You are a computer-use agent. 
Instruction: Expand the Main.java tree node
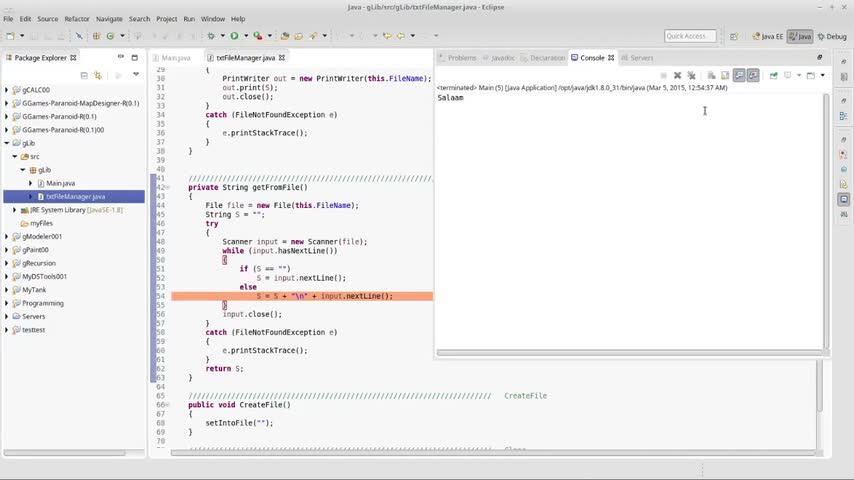tap(30, 183)
